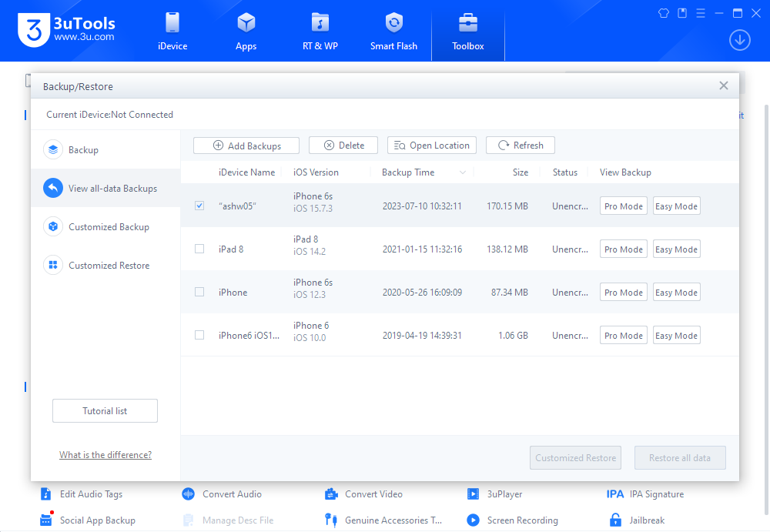This screenshot has height=532, width=770.
Task: Check the iPhone 6s iOS 12.3 backup checkbox
Action: coord(199,293)
